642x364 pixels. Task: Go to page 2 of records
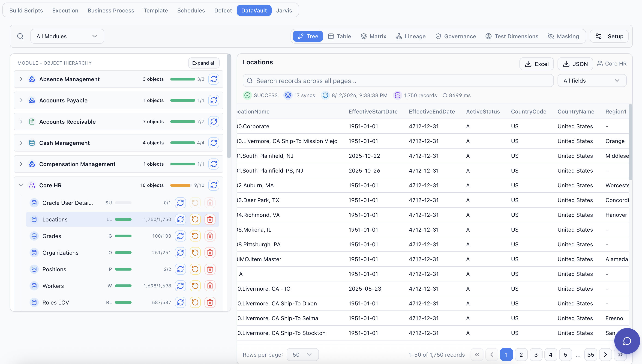tap(521, 355)
